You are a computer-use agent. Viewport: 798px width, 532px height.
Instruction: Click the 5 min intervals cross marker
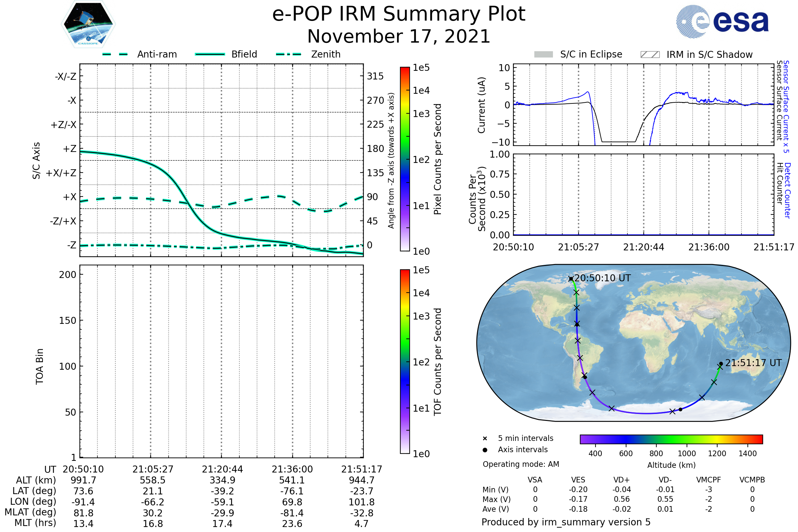click(485, 439)
